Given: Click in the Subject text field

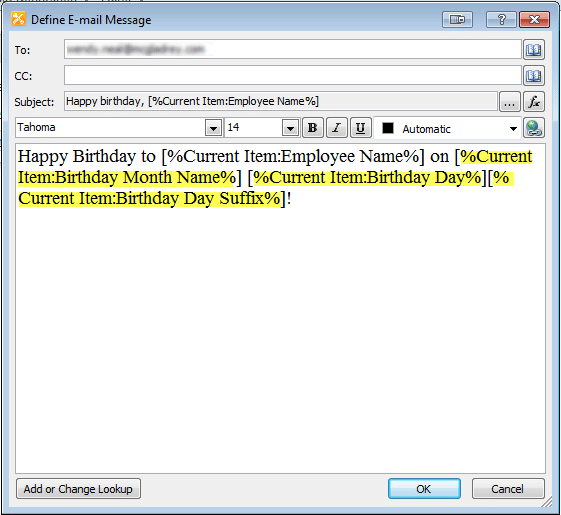Looking at the screenshot, I should (x=281, y=101).
